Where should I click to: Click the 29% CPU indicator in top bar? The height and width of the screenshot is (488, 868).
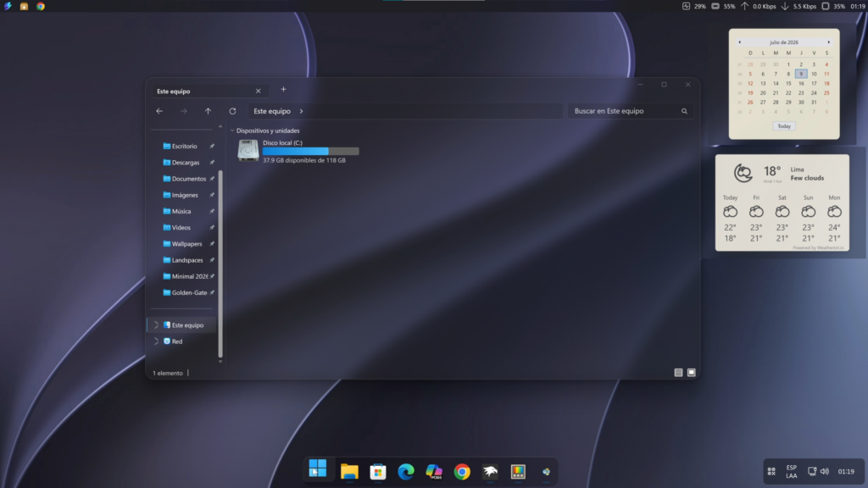tap(694, 6)
